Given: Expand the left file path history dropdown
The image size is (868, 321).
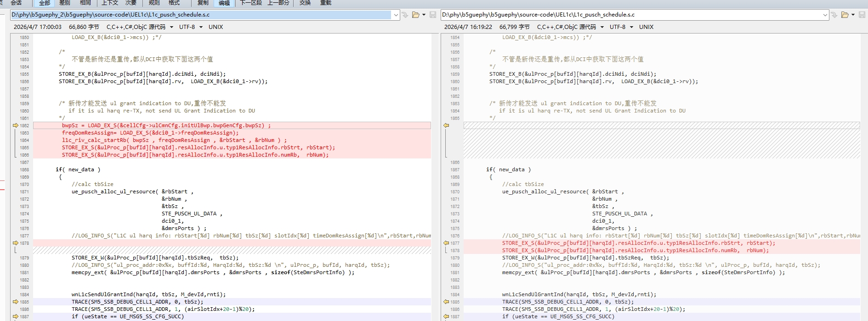Looking at the screenshot, I should tap(396, 15).
